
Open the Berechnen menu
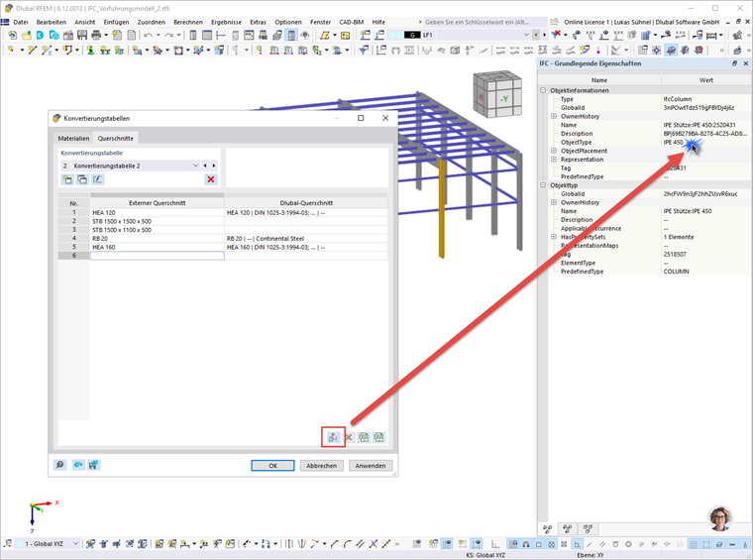pos(188,22)
